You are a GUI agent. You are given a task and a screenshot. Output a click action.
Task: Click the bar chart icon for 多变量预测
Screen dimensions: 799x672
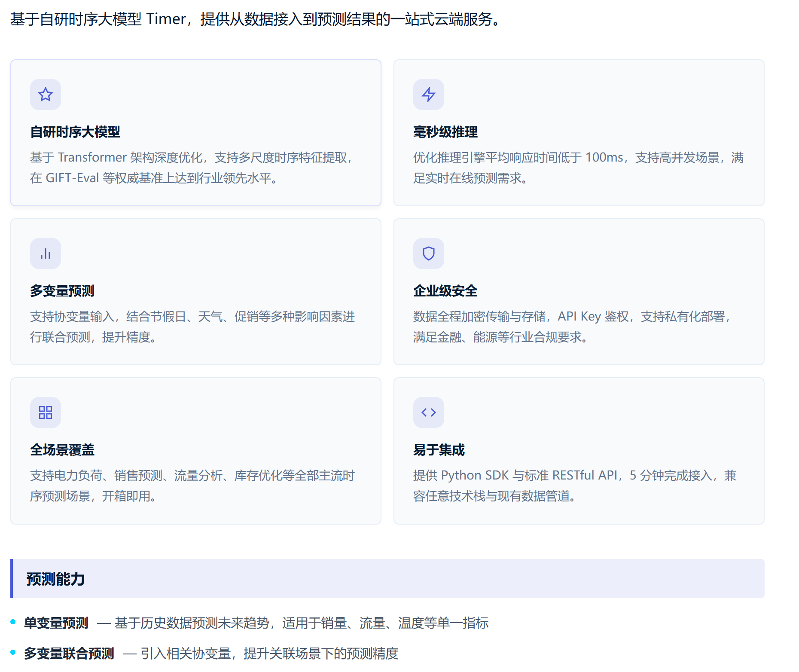coord(46,254)
